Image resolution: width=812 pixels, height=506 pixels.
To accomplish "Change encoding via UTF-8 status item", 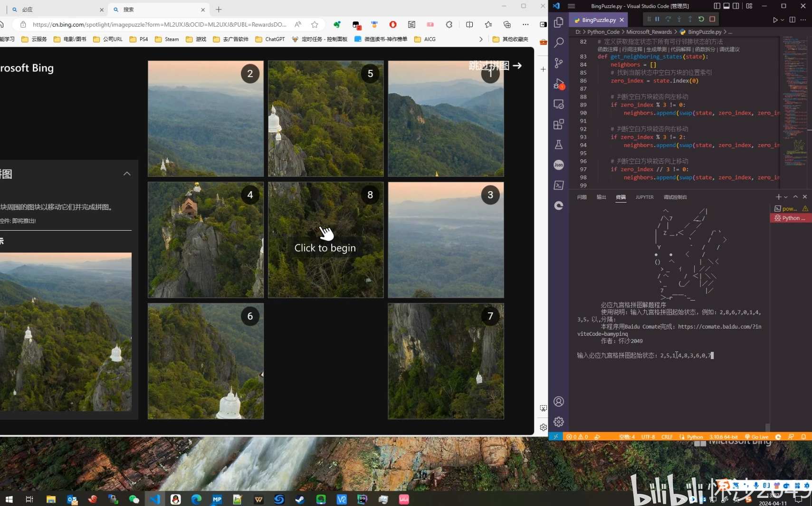I will pyautogui.click(x=648, y=437).
